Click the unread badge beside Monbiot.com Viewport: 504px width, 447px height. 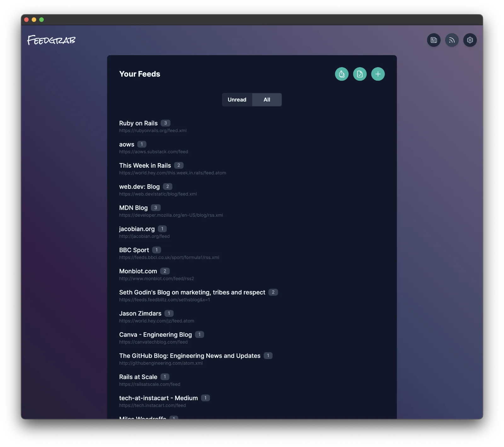pyautogui.click(x=165, y=271)
